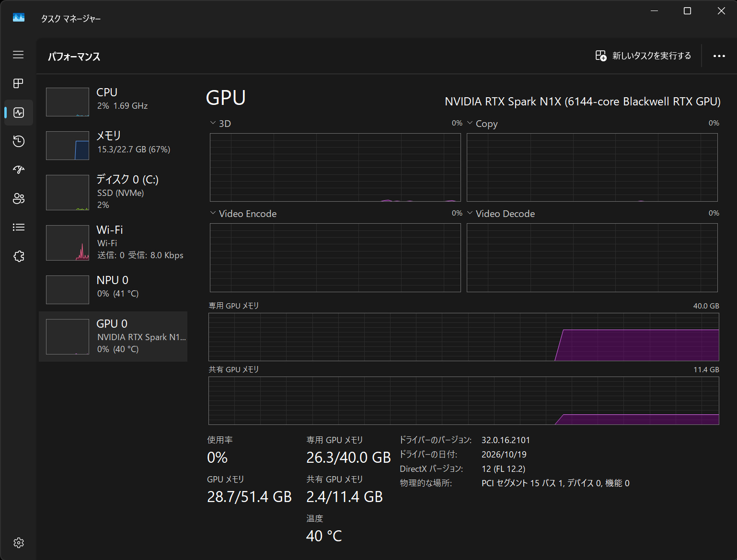This screenshot has width=737, height=560.
Task: Open the Video Decode graph dropdown
Action: (x=470, y=213)
